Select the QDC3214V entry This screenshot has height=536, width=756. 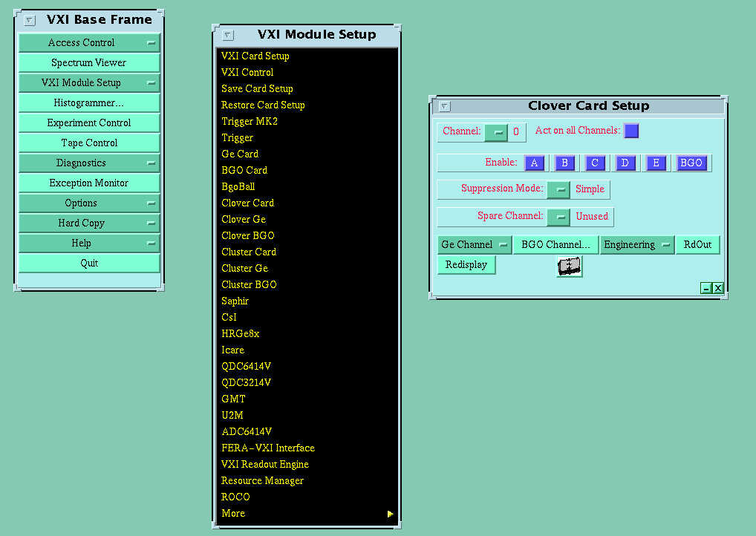(x=307, y=383)
